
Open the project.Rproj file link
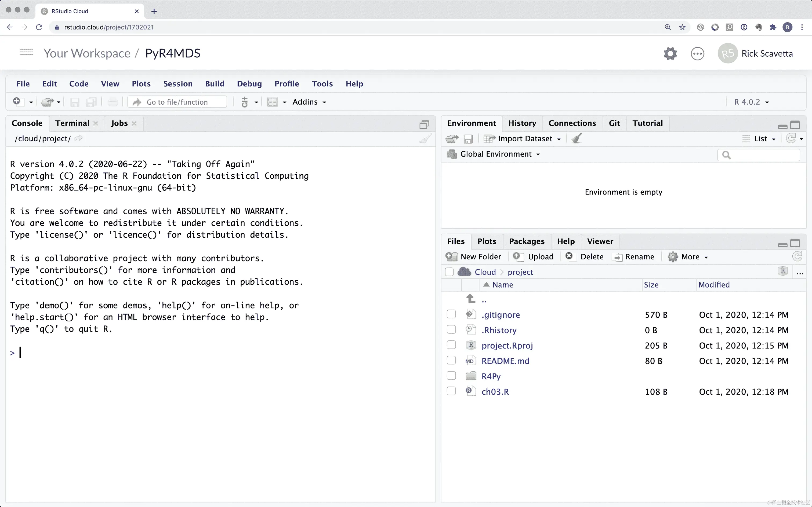507,346
